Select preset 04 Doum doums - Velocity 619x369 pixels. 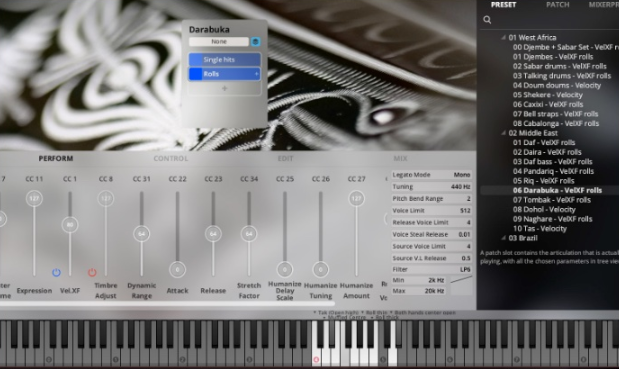tap(557, 85)
